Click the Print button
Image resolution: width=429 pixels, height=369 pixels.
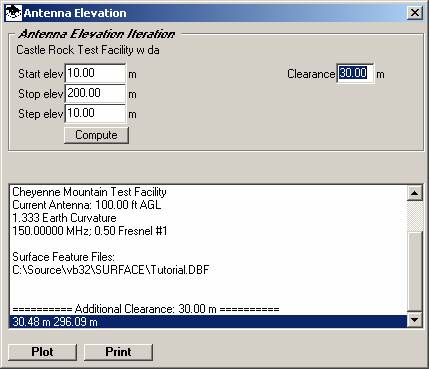pyautogui.click(x=118, y=352)
